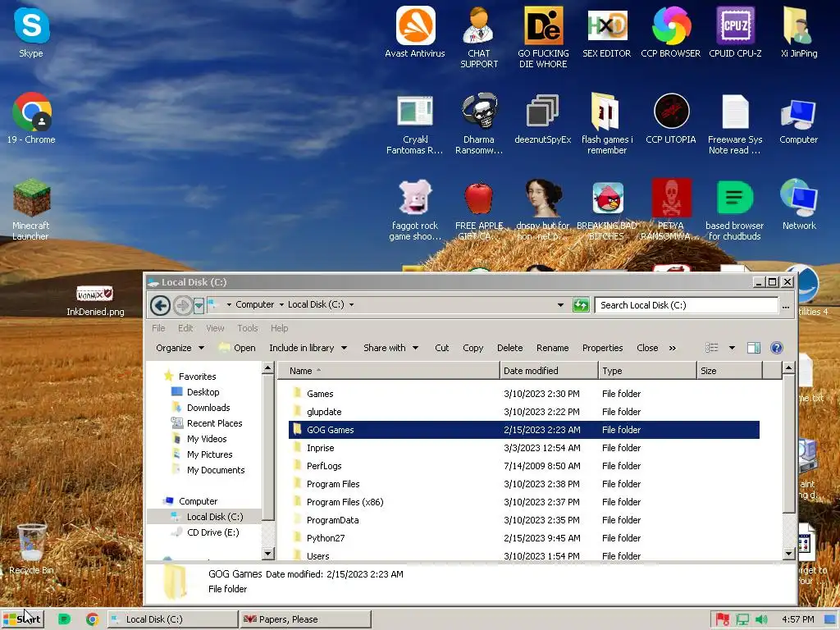
Task: Sort by the Date modified column header
Action: click(x=549, y=371)
